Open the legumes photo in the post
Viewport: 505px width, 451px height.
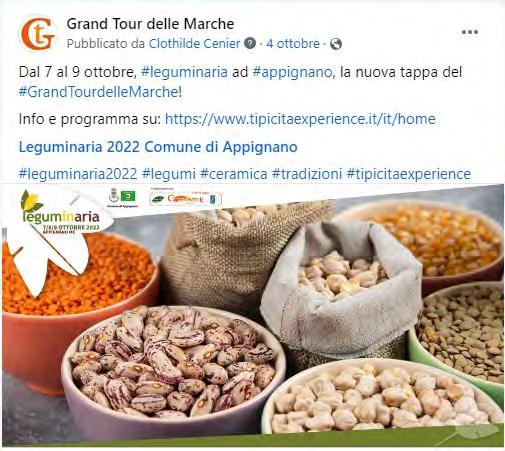[x=253, y=315]
